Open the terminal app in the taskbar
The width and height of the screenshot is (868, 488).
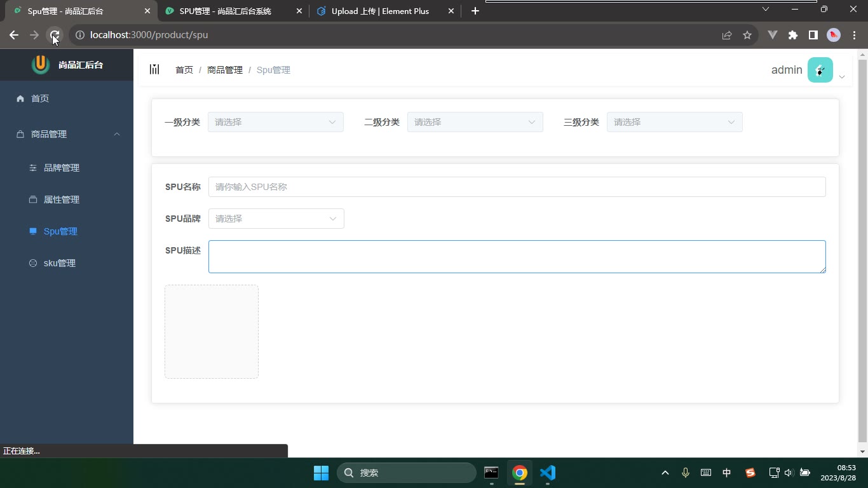(x=491, y=473)
